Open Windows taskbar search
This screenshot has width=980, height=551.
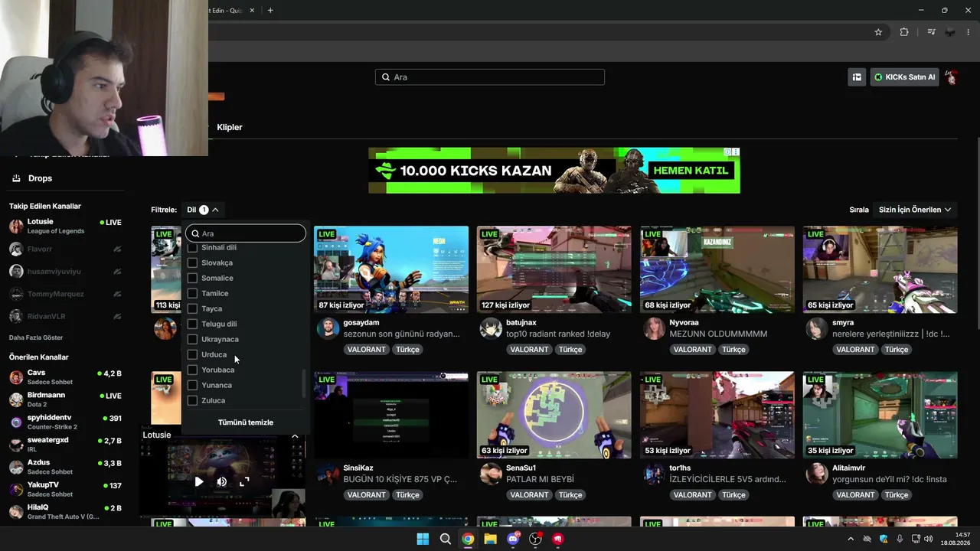446,539
